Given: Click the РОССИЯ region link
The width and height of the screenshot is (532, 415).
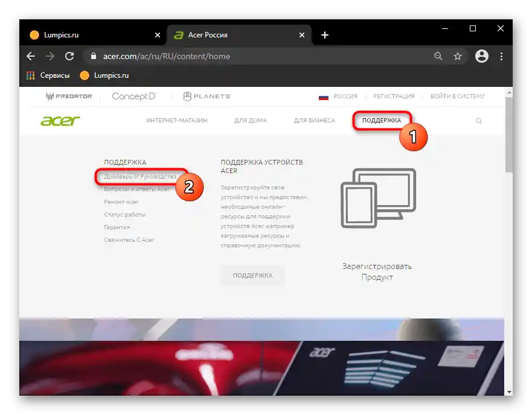Looking at the screenshot, I should 345,97.
